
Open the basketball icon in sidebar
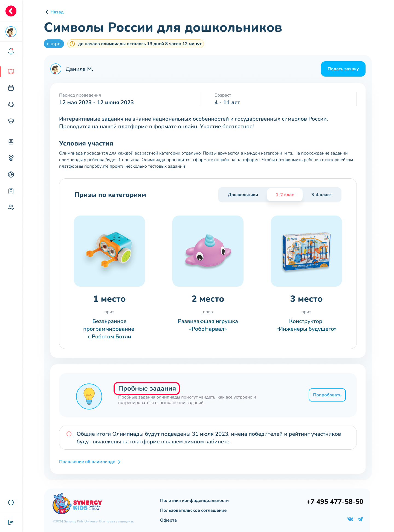(11, 175)
